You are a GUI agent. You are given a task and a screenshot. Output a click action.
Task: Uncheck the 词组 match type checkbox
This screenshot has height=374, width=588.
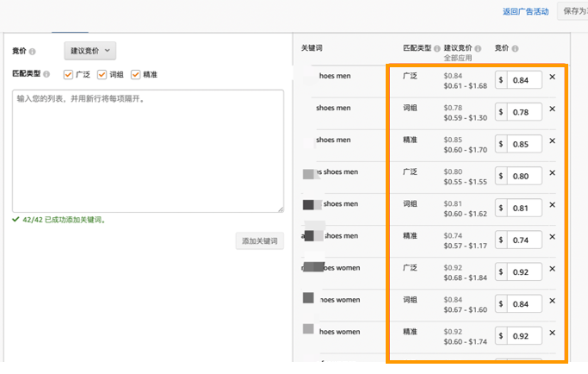[x=102, y=75]
